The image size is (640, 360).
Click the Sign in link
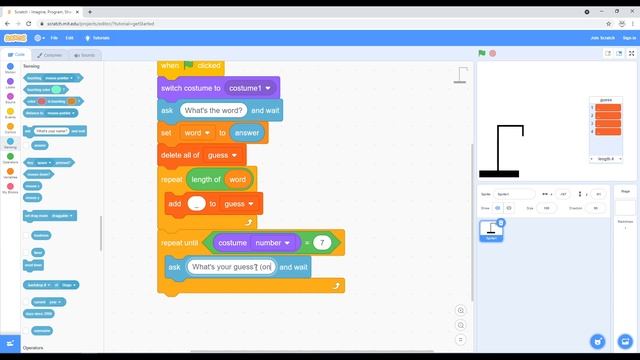(629, 38)
